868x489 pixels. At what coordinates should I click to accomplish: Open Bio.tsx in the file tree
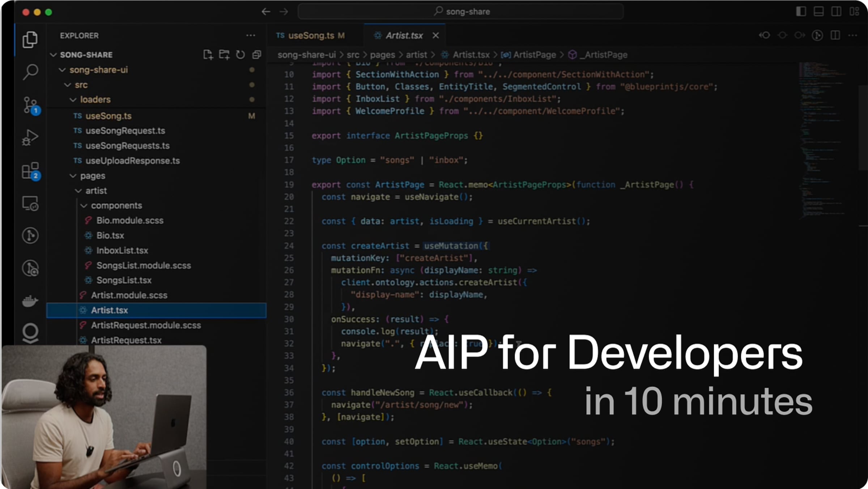pos(156,235)
